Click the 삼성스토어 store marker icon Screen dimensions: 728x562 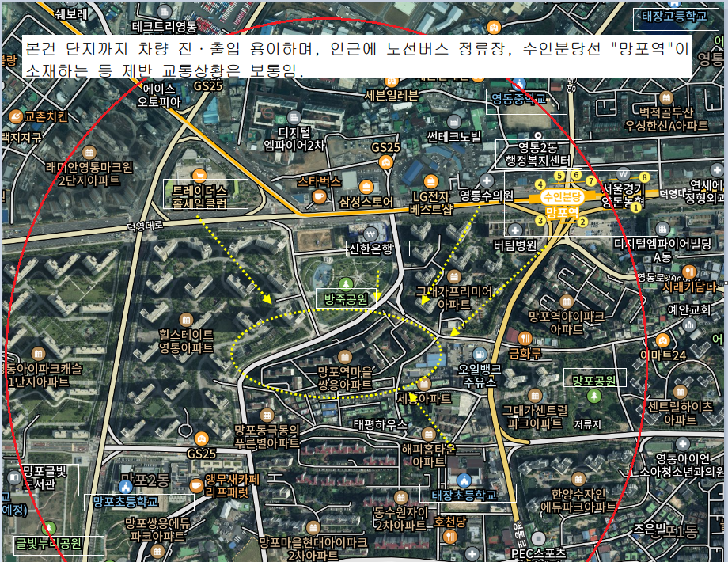(366, 187)
